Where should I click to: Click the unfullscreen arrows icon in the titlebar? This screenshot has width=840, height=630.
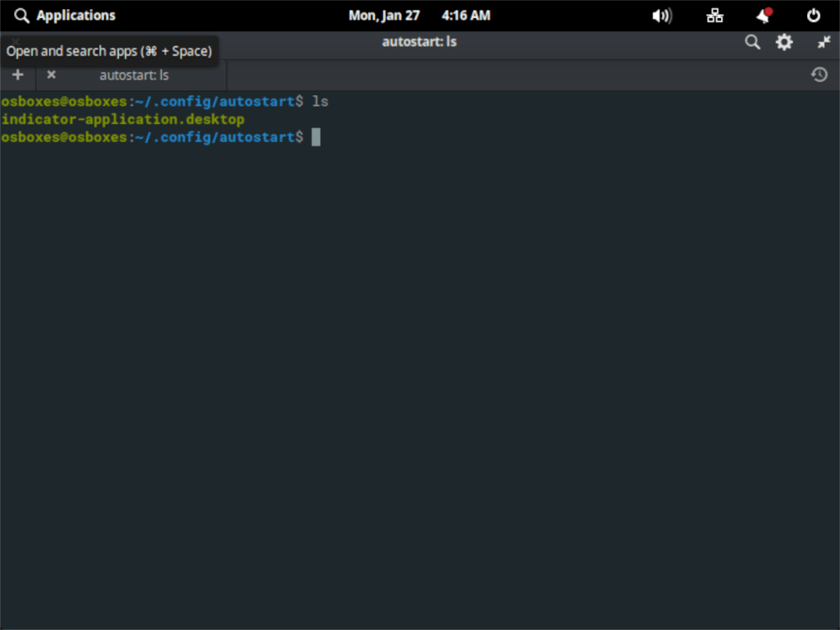(824, 42)
